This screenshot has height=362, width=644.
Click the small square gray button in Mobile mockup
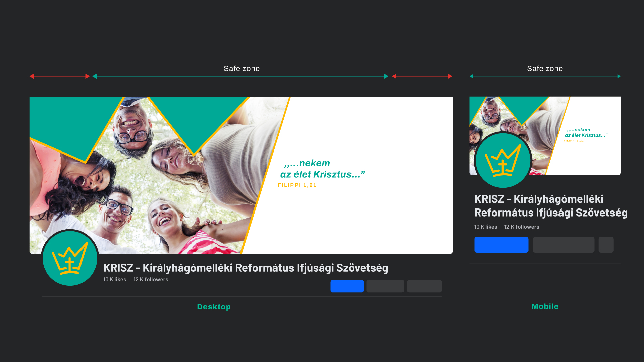606,245
